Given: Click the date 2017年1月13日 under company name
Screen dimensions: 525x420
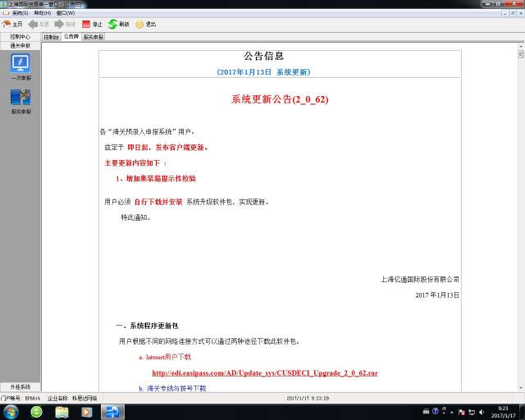Looking at the screenshot, I should pyautogui.click(x=437, y=295).
